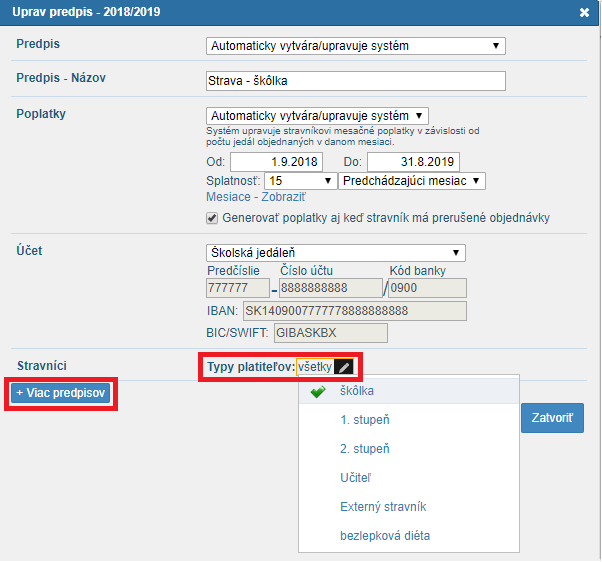The height and width of the screenshot is (562, 602).
Task: Click the green checkmark next to škôlka
Action: coord(318,391)
